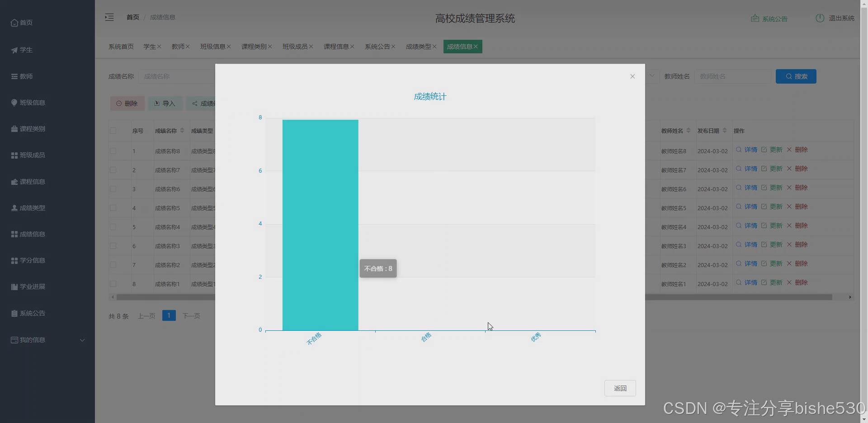
Task: Toggle the sidebar collapse icon
Action: coord(109,17)
